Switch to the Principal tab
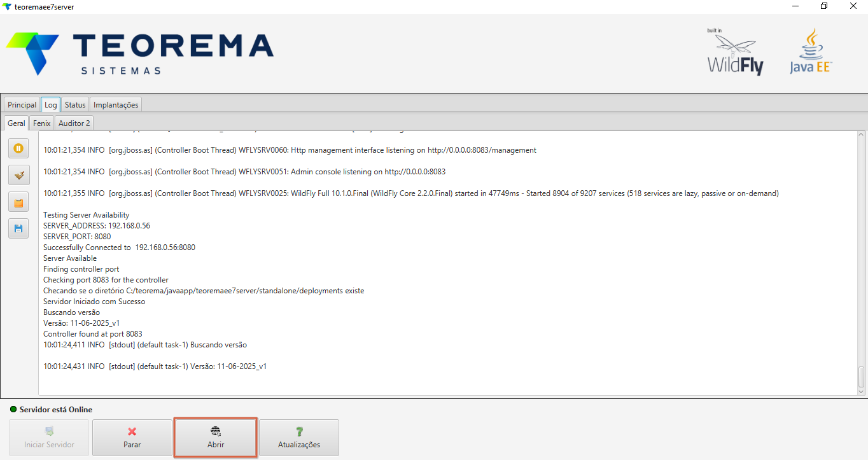Screen dimensions: 868x460 pos(22,105)
